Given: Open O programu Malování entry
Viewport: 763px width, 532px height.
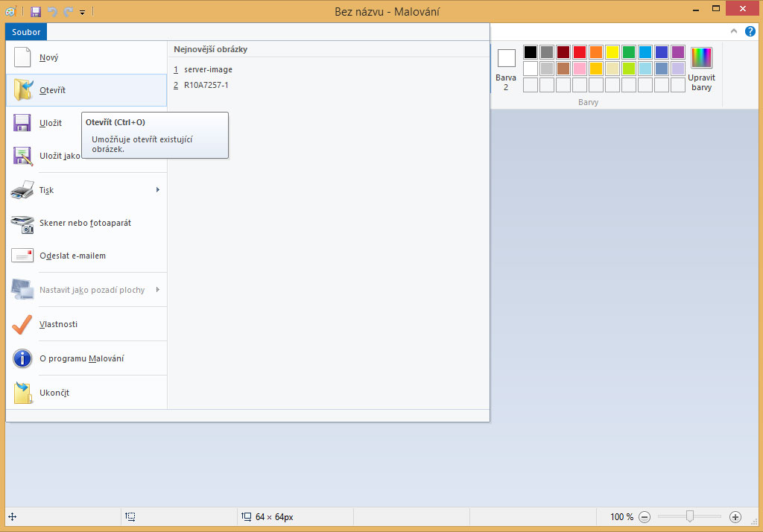Looking at the screenshot, I should tap(86, 358).
